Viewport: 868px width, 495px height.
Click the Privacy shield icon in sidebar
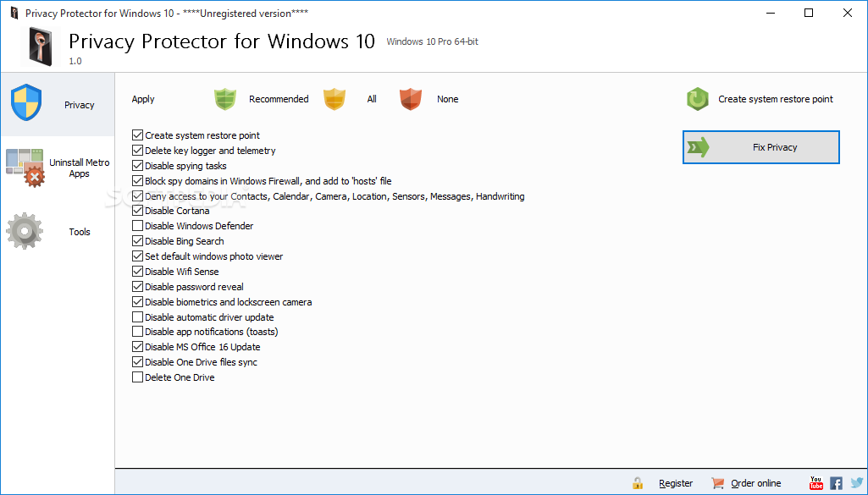coord(26,103)
